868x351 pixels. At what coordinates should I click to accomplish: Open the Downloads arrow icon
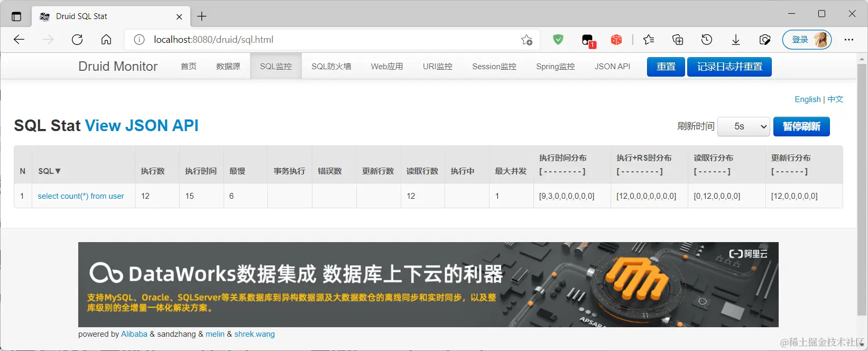(736, 40)
